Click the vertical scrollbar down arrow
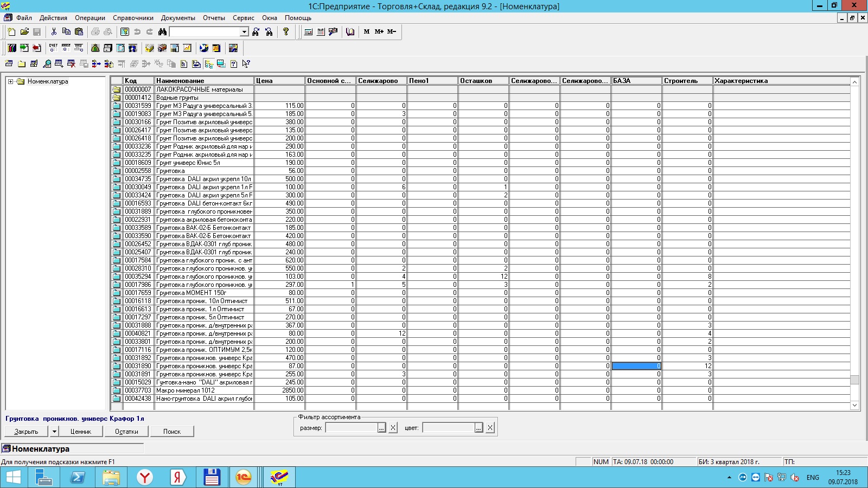Image resolution: width=868 pixels, height=488 pixels. 854,405
